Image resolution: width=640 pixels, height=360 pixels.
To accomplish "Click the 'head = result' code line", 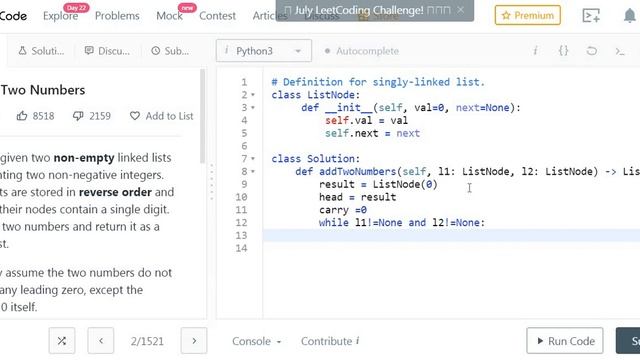I will [x=358, y=197].
